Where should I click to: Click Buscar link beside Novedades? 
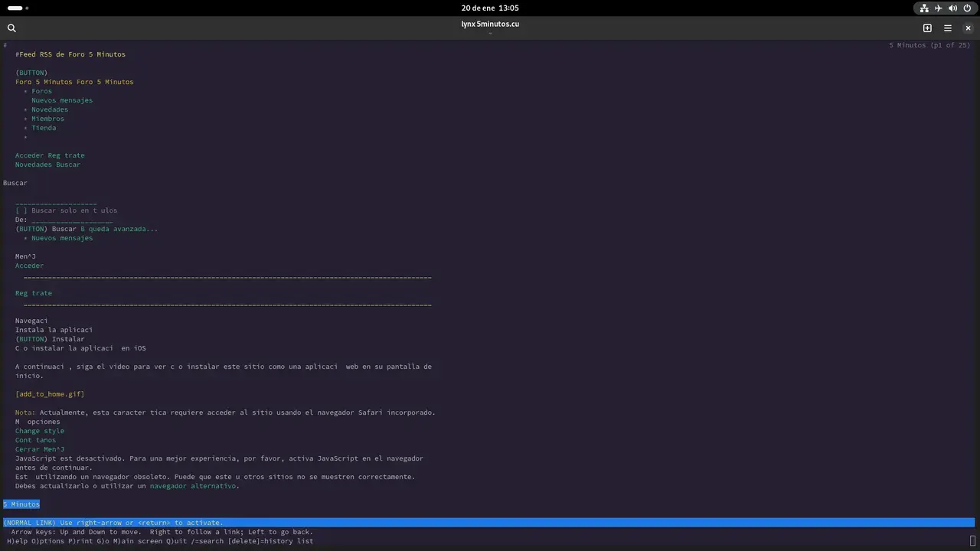tap(68, 165)
